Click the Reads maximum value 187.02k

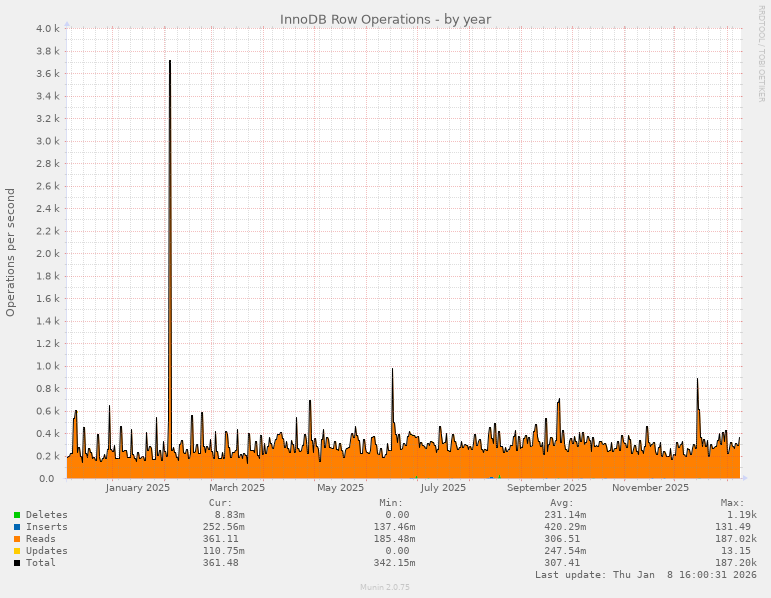[x=736, y=539]
